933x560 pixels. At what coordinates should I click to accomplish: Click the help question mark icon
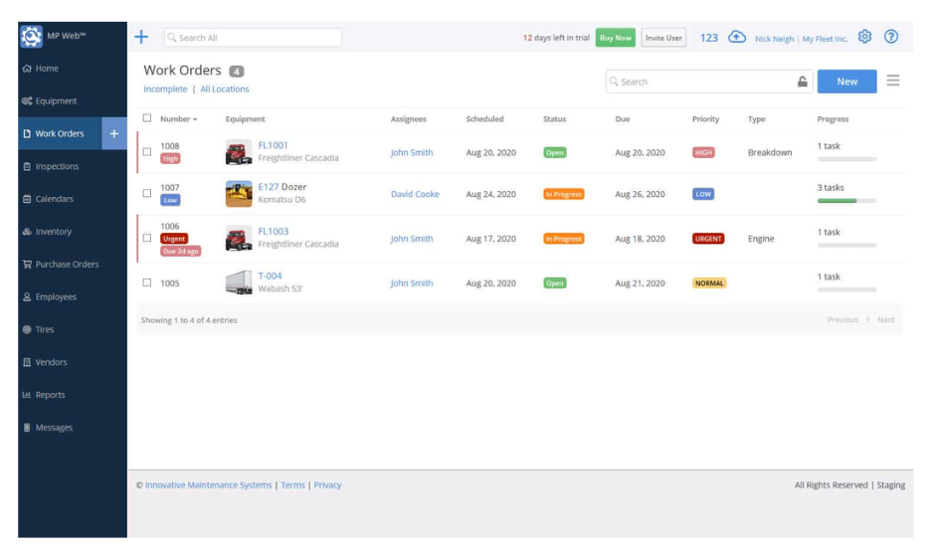891,37
